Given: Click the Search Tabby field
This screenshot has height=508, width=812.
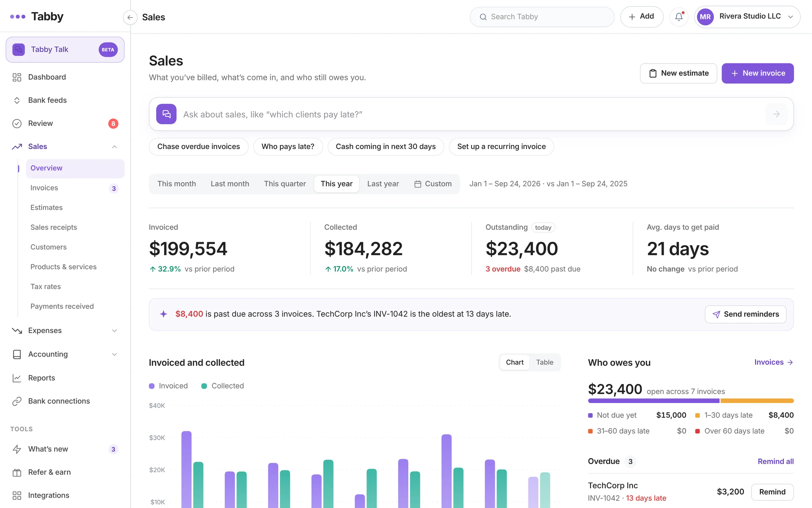Looking at the screenshot, I should click(x=542, y=17).
